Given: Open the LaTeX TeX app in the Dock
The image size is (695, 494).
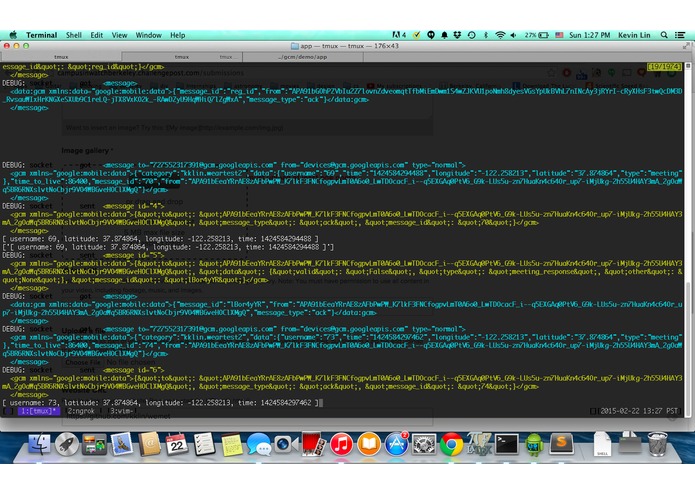Looking at the screenshot, I should pyautogui.click(x=479, y=444).
